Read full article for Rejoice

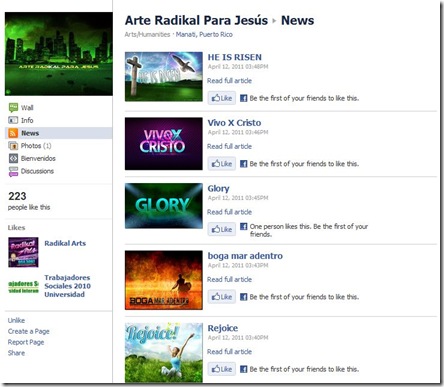[x=229, y=352]
